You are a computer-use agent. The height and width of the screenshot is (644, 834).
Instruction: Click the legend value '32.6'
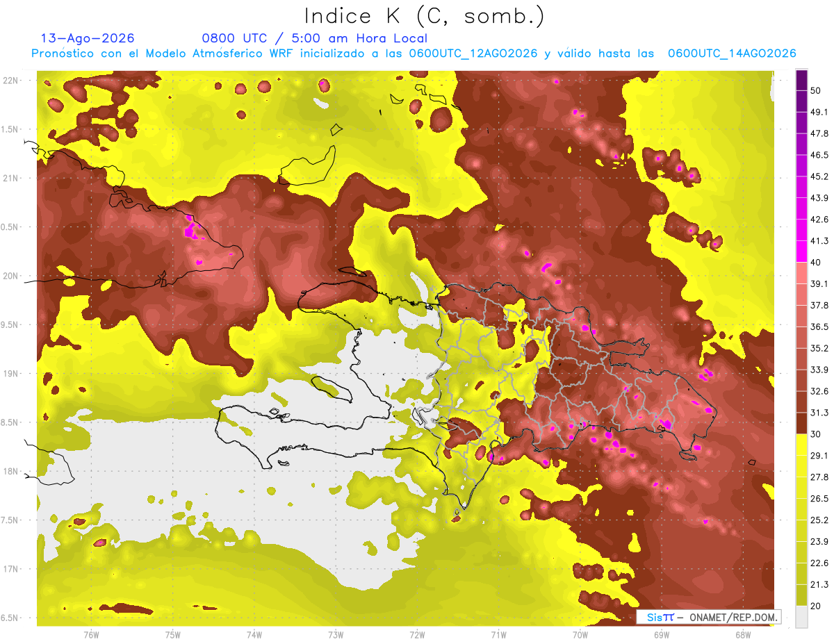[819, 391]
